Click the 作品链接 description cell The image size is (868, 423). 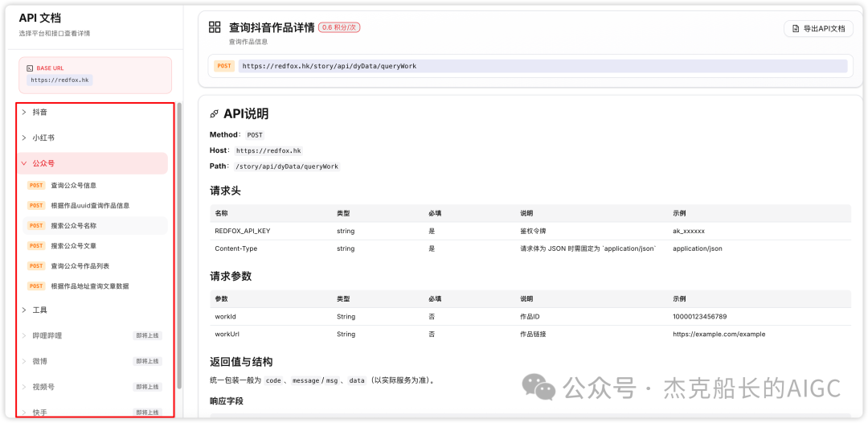point(533,335)
